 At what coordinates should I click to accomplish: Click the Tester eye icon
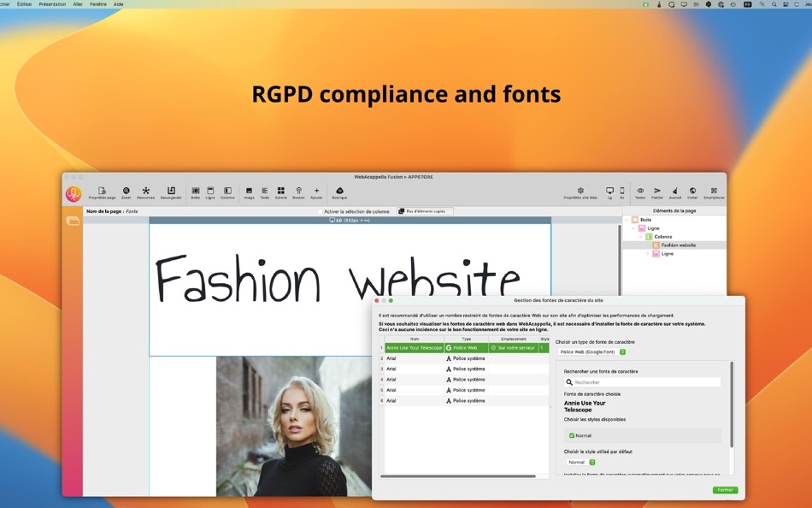click(x=640, y=192)
